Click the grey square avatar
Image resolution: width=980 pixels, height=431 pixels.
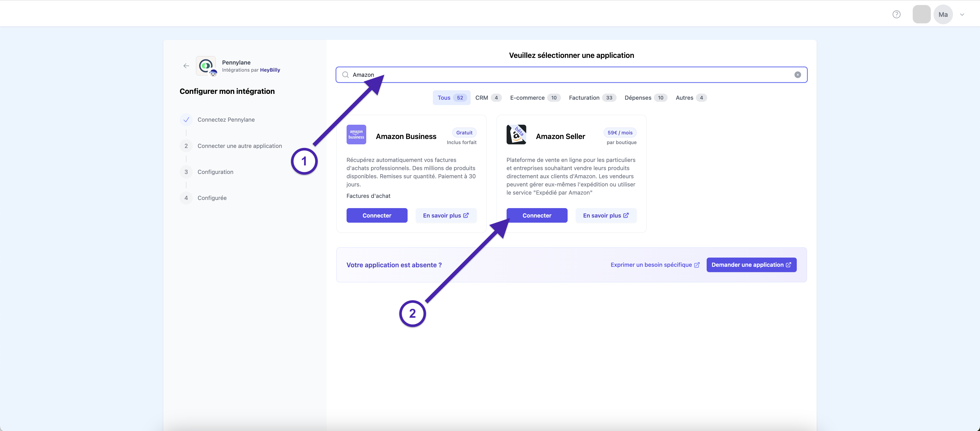pos(921,15)
